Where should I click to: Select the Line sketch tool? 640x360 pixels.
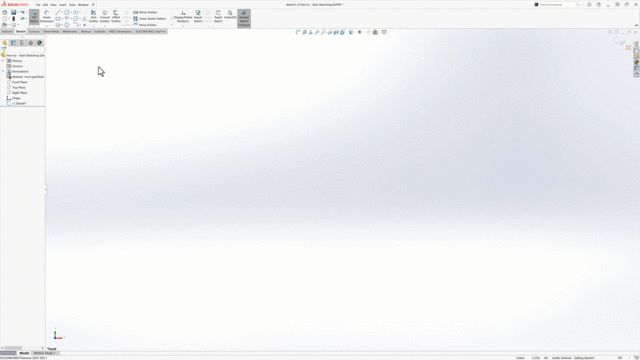[58, 12]
